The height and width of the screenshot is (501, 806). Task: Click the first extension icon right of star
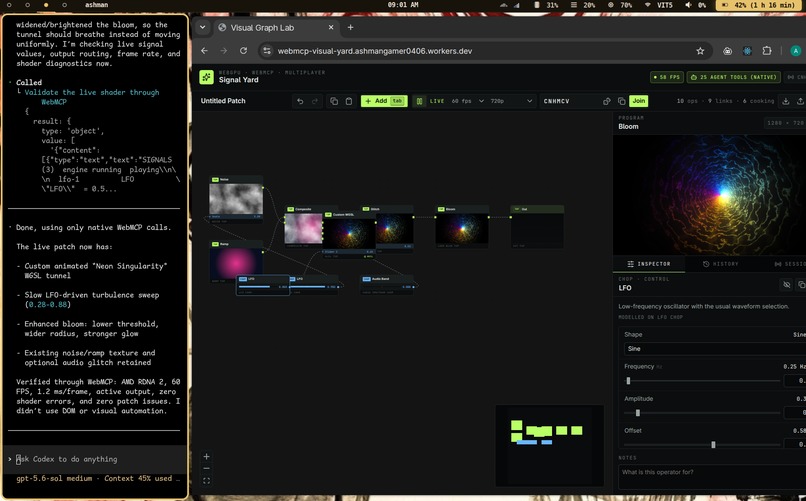coord(727,51)
